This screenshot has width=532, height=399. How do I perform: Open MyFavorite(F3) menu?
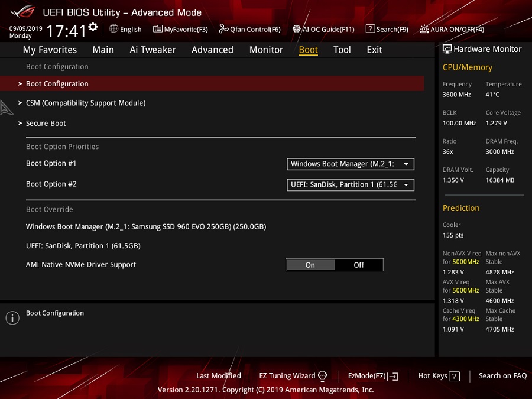tap(186, 29)
